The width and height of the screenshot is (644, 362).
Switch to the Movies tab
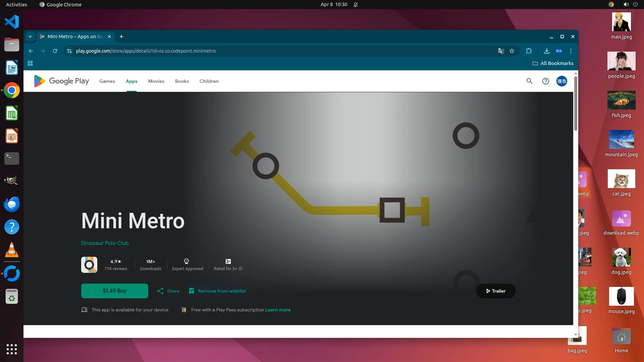pyautogui.click(x=156, y=81)
